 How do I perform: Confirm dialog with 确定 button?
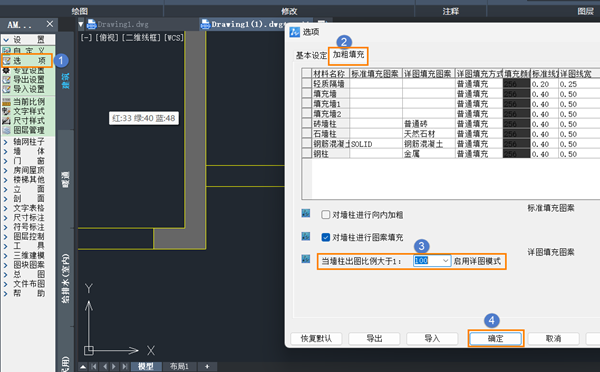pyautogui.click(x=496, y=339)
